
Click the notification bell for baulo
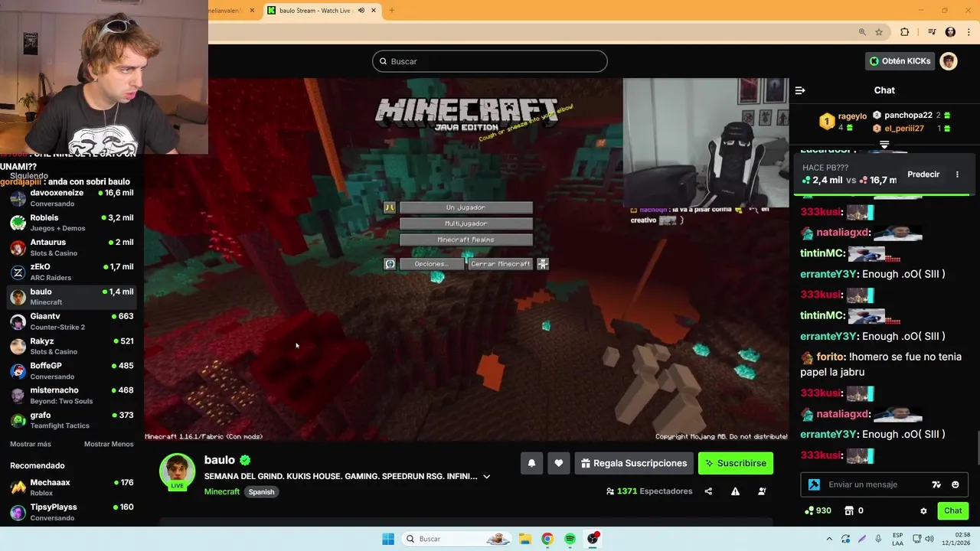point(531,463)
